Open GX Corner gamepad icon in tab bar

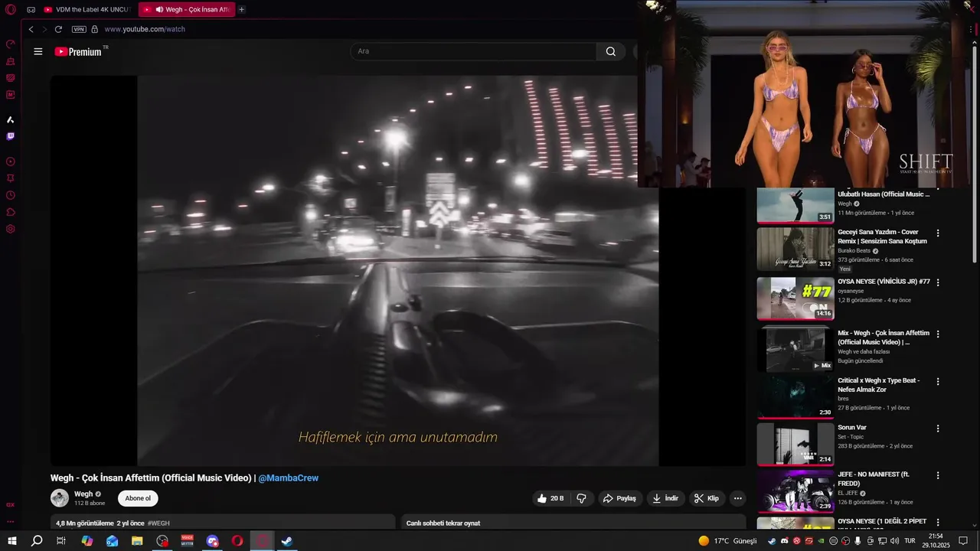[x=31, y=10]
